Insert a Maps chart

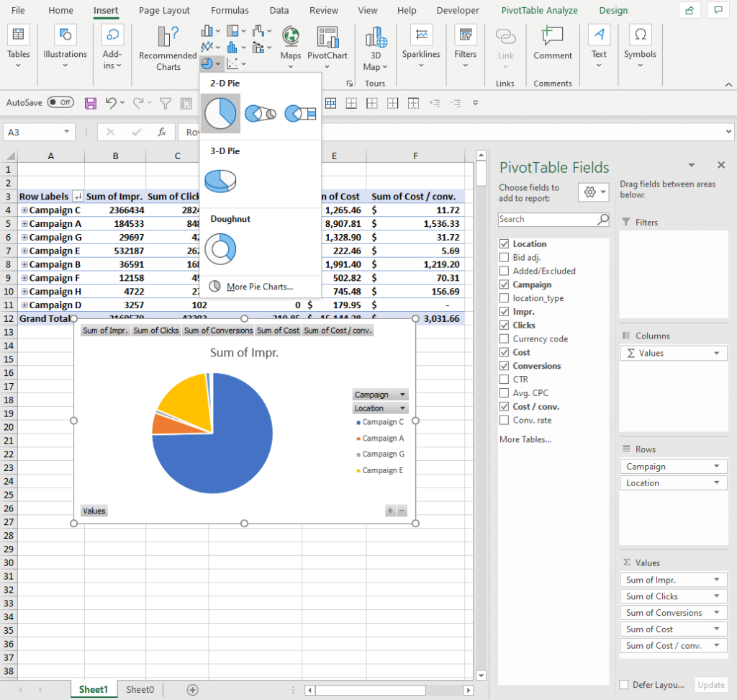290,43
